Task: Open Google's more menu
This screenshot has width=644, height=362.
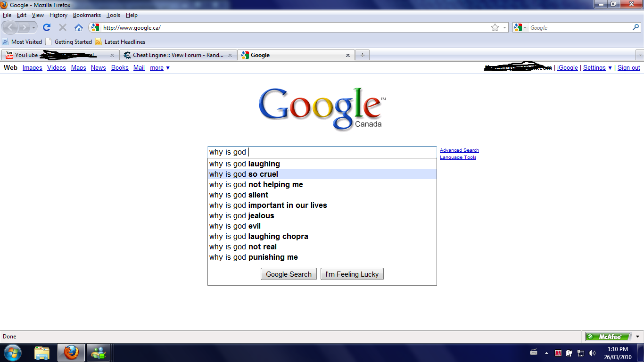Action: coord(160,68)
